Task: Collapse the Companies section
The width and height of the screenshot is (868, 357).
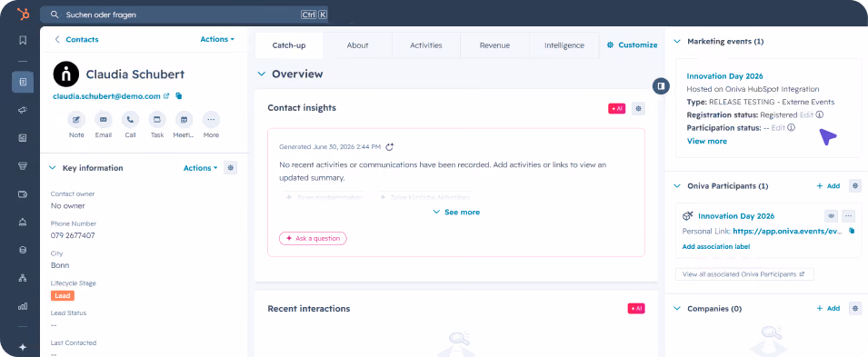Action: tap(676, 308)
